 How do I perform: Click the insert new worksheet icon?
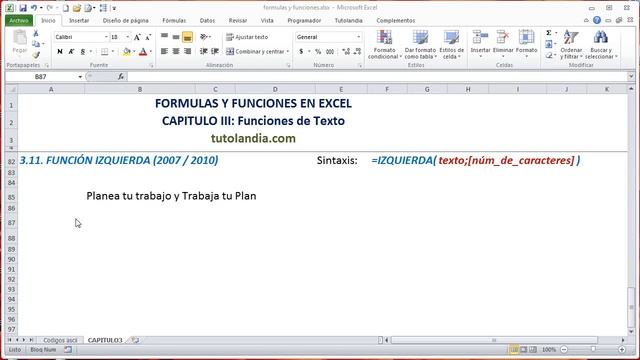(x=135, y=340)
